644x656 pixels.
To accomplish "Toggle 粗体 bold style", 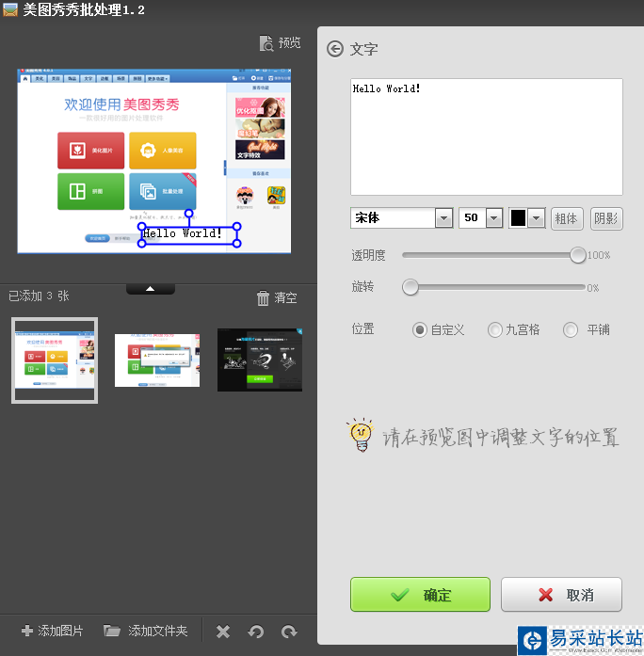I will (567, 218).
